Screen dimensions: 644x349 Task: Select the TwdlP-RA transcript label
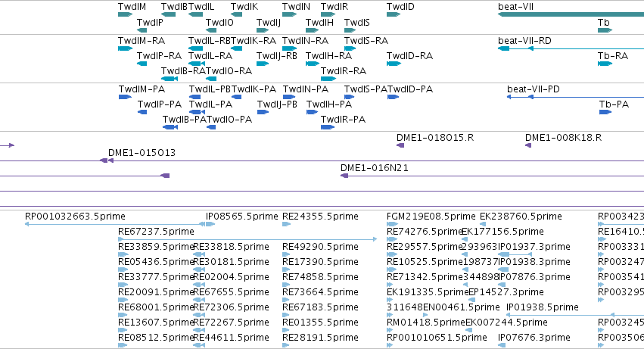tap(159, 55)
